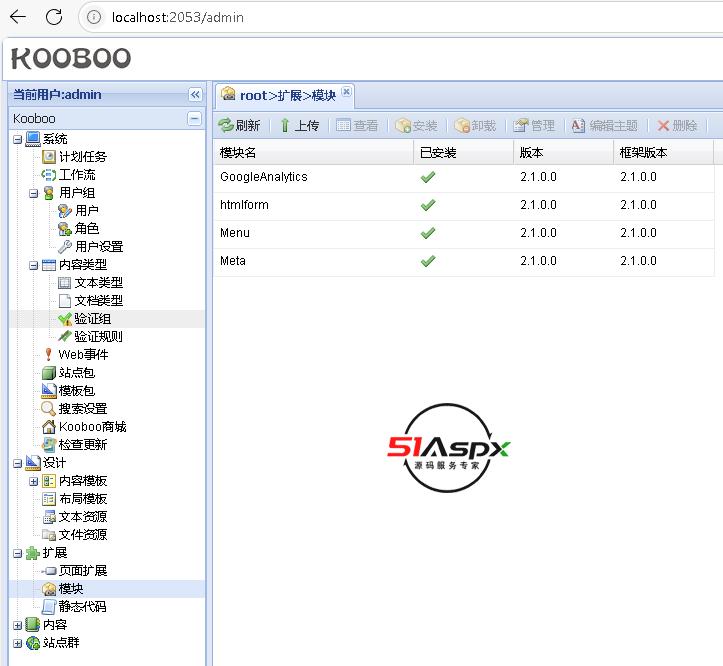Click the scheduled tasks icon in tree
This screenshot has height=666, width=723.
[x=49, y=157]
